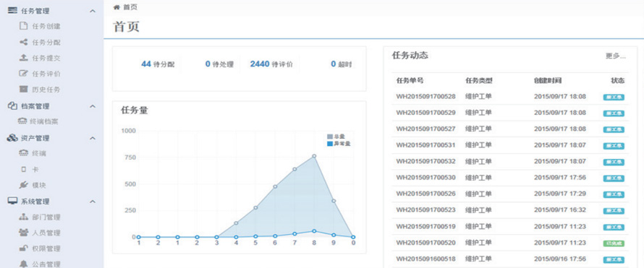Image resolution: width=644 pixels, height=268 pixels.
Task: Click the 任务分配 share icon
Action: [x=23, y=42]
